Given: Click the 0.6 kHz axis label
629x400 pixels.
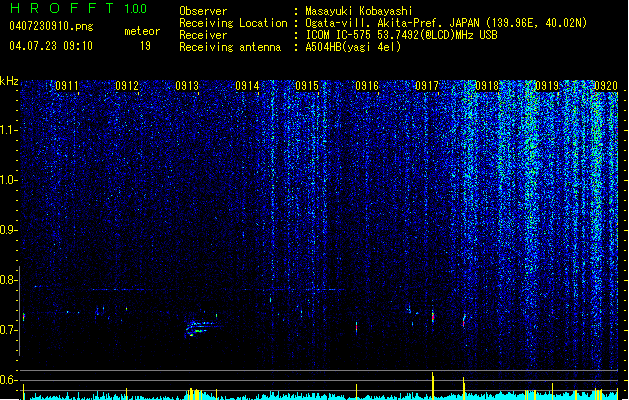Looking at the screenshot, I should tap(9, 380).
